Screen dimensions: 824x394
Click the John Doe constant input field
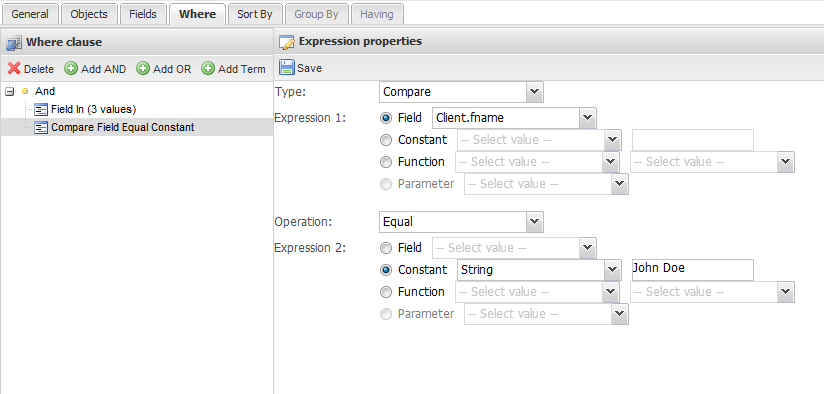[x=693, y=269]
